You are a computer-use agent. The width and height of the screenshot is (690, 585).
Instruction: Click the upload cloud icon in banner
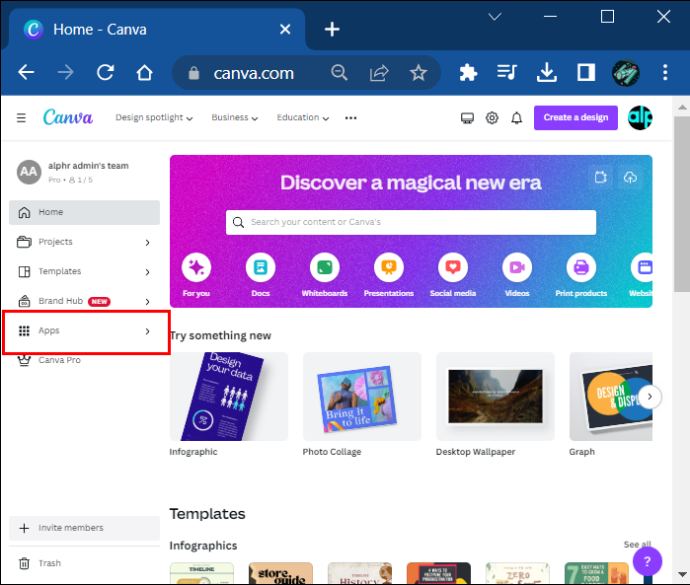[630, 177]
